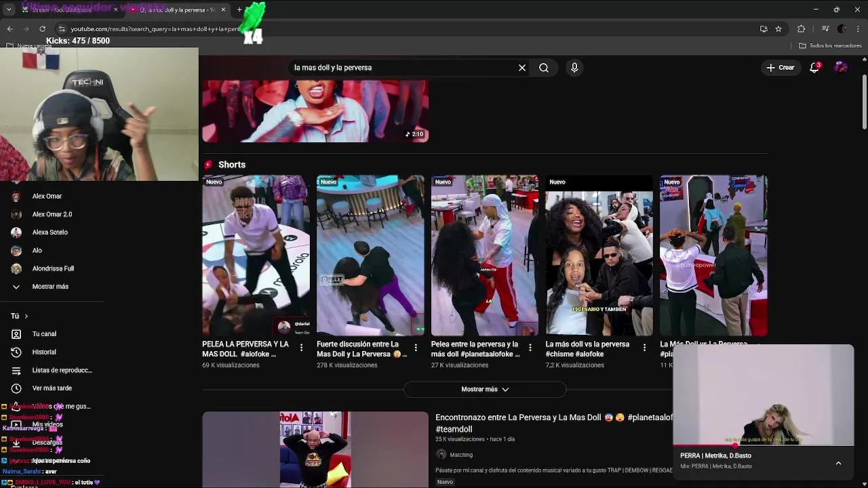Open a new browser tab
Viewport: 868px width, 488px height.
pyautogui.click(x=239, y=9)
